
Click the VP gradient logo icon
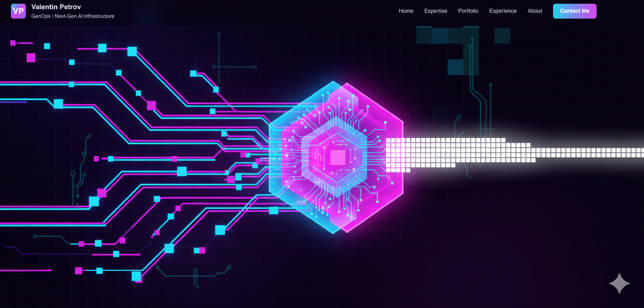18,11
